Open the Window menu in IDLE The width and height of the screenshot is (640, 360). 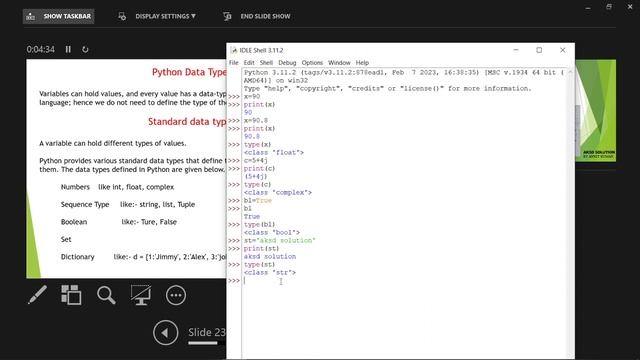tap(339, 63)
